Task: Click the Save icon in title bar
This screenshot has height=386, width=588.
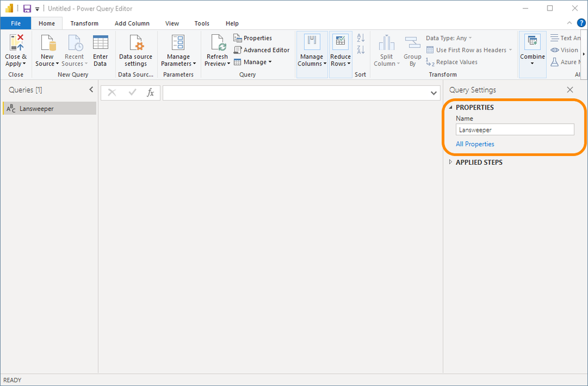Action: [27, 9]
